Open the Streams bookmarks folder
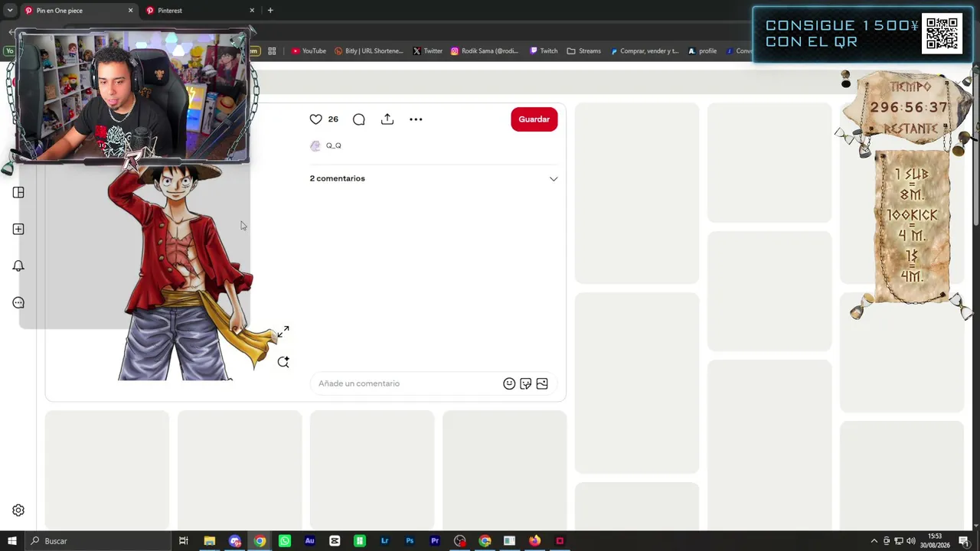980x551 pixels. (583, 51)
